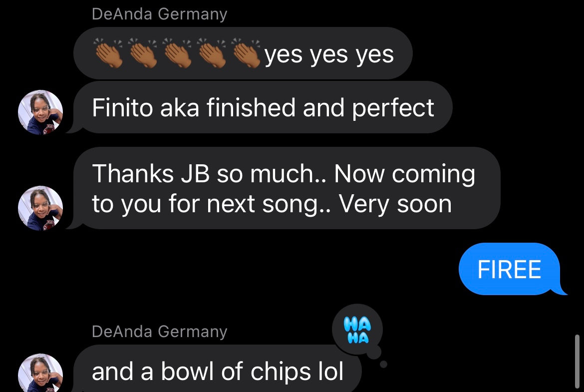Click the lower "DeAnda Germany" sender name
584x392 pixels.
tap(159, 331)
